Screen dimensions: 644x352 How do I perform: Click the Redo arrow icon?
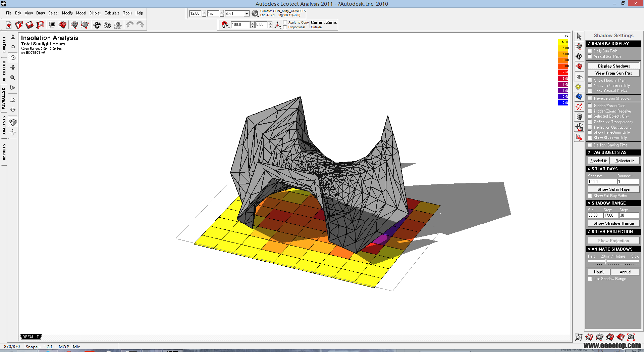[140, 25]
